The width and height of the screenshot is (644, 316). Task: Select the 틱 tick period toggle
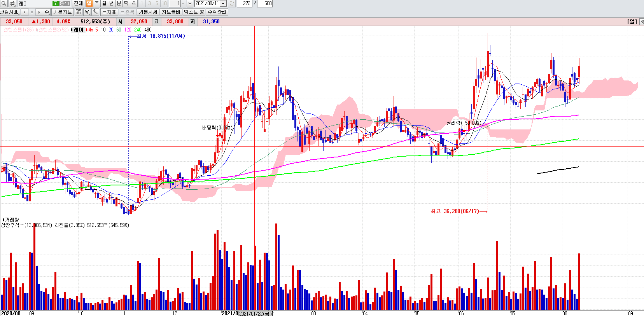point(126,3)
